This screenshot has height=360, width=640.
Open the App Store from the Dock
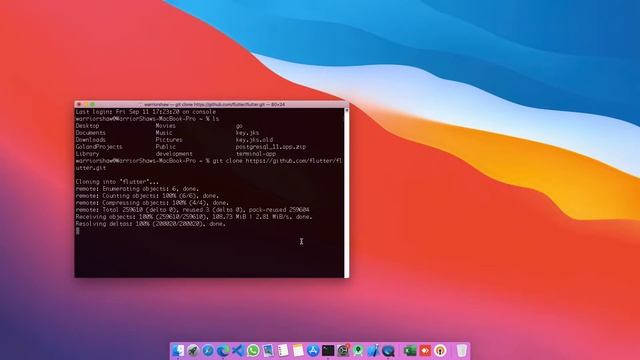coord(313,351)
